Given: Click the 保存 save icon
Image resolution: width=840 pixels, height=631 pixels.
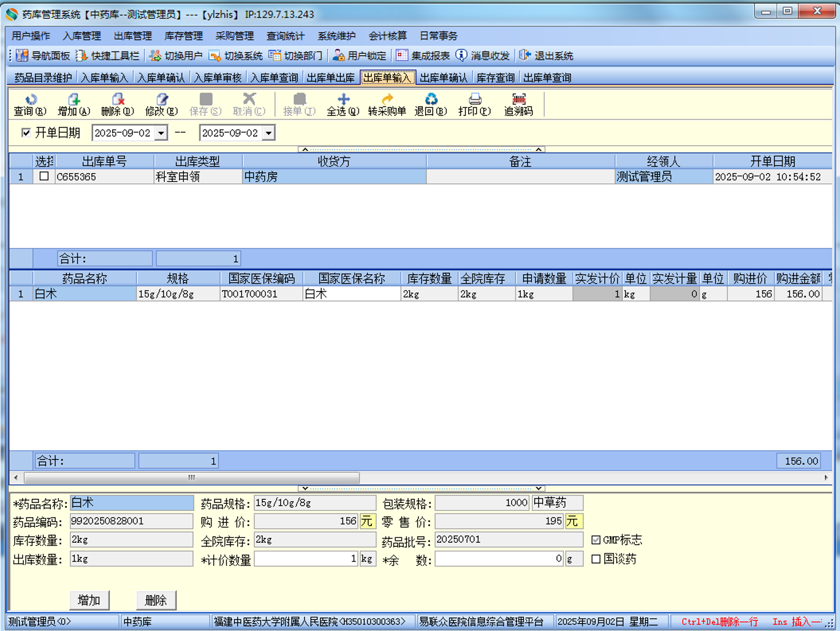Looking at the screenshot, I should pos(206,99).
